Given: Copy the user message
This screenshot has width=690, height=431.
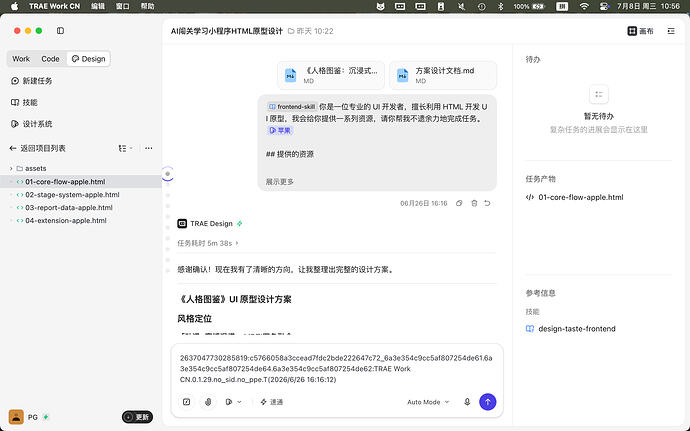Looking at the screenshot, I should pyautogui.click(x=459, y=203).
